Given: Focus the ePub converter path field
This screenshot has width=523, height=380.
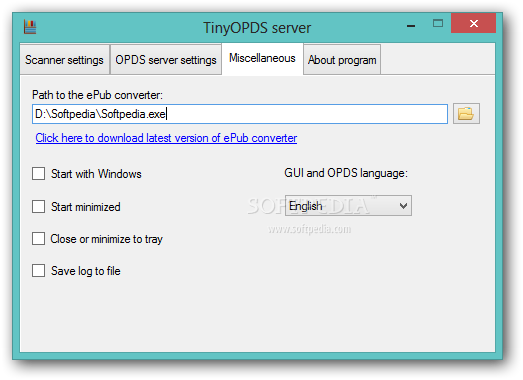Looking at the screenshot, I should tap(240, 114).
